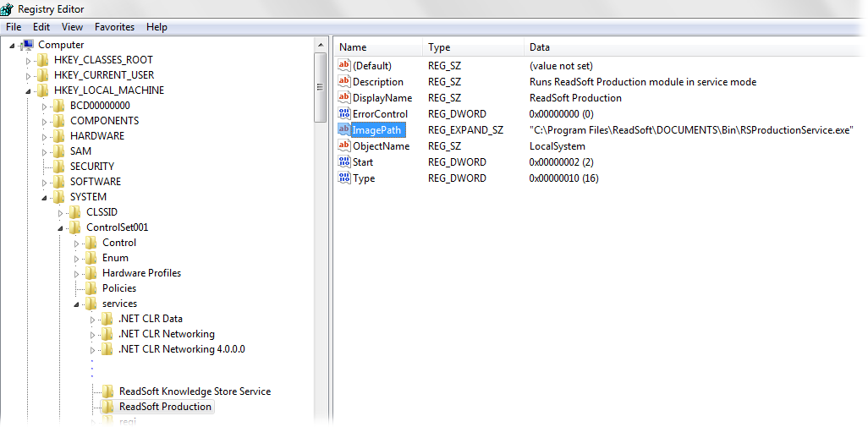Click the tree pane vertical scrollbar thumb
The image size is (868, 427).
(320, 87)
